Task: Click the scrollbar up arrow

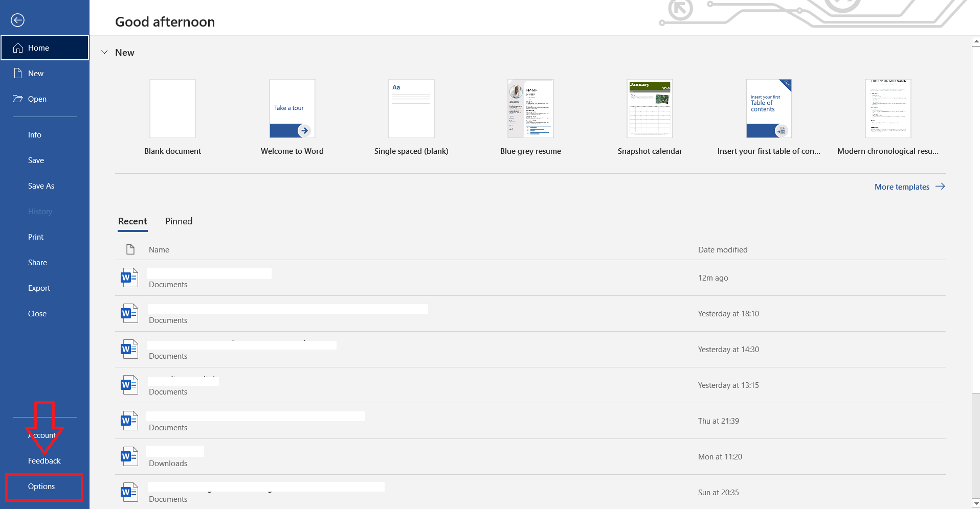Action: point(976,42)
